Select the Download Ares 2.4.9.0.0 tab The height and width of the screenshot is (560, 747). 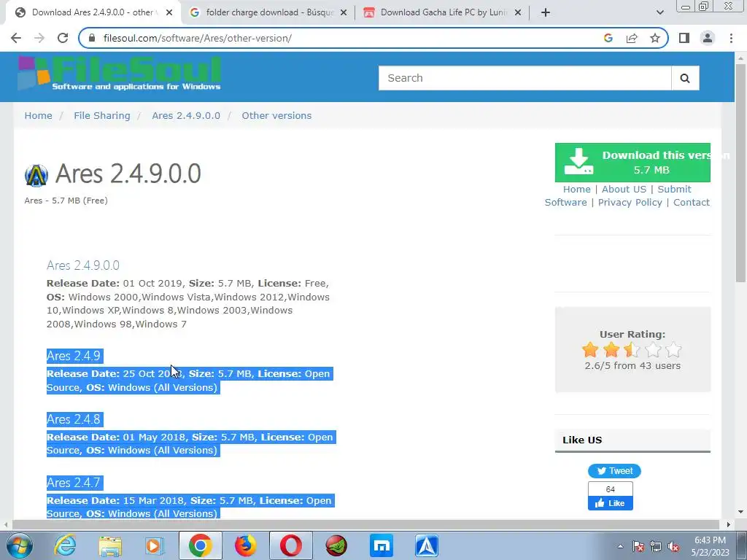(x=93, y=12)
